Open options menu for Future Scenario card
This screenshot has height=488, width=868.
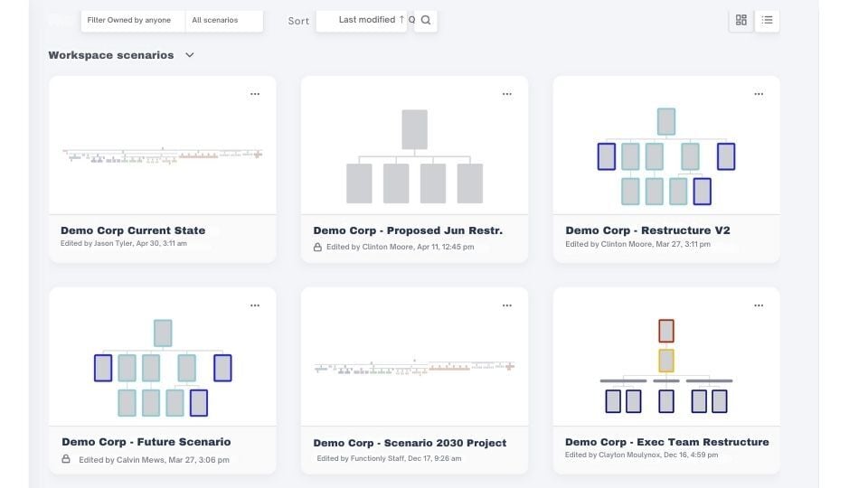(255, 305)
